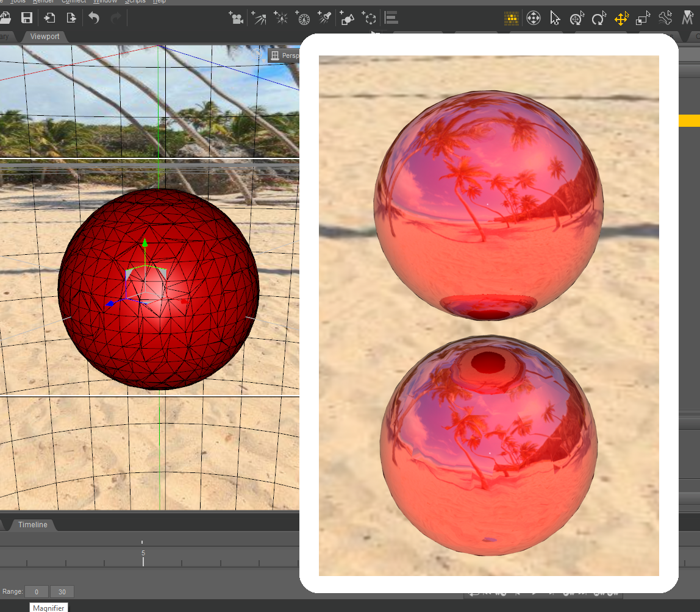Create a new null node

click(x=369, y=18)
